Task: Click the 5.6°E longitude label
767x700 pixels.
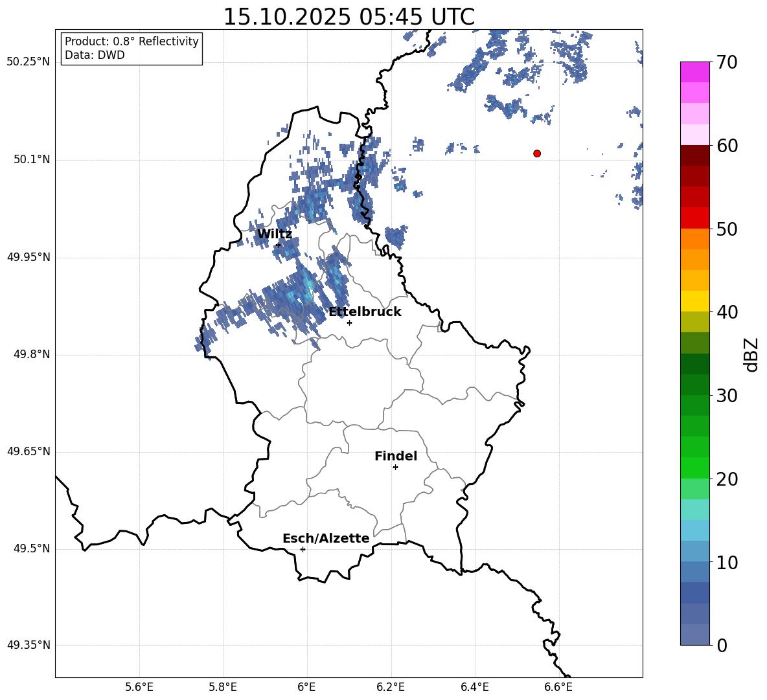Action: click(x=139, y=687)
